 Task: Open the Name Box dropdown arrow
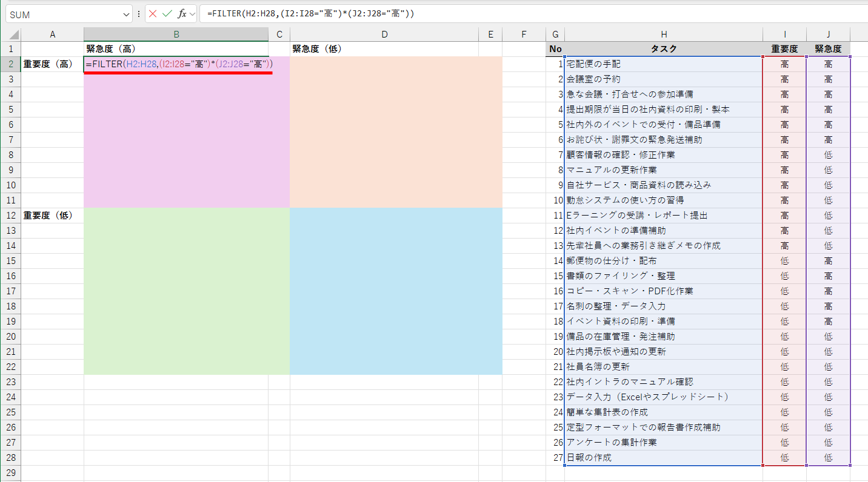point(125,14)
